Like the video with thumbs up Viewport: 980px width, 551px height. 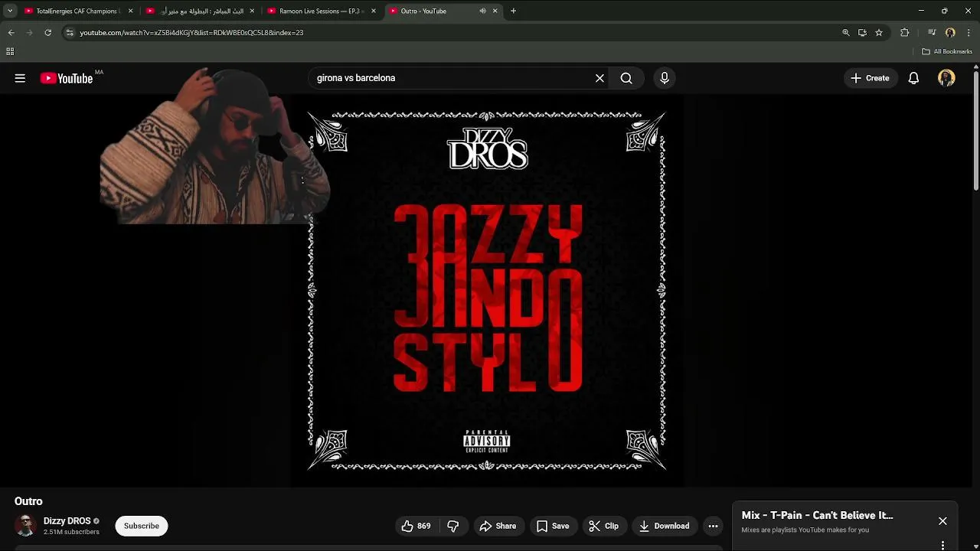click(x=416, y=526)
